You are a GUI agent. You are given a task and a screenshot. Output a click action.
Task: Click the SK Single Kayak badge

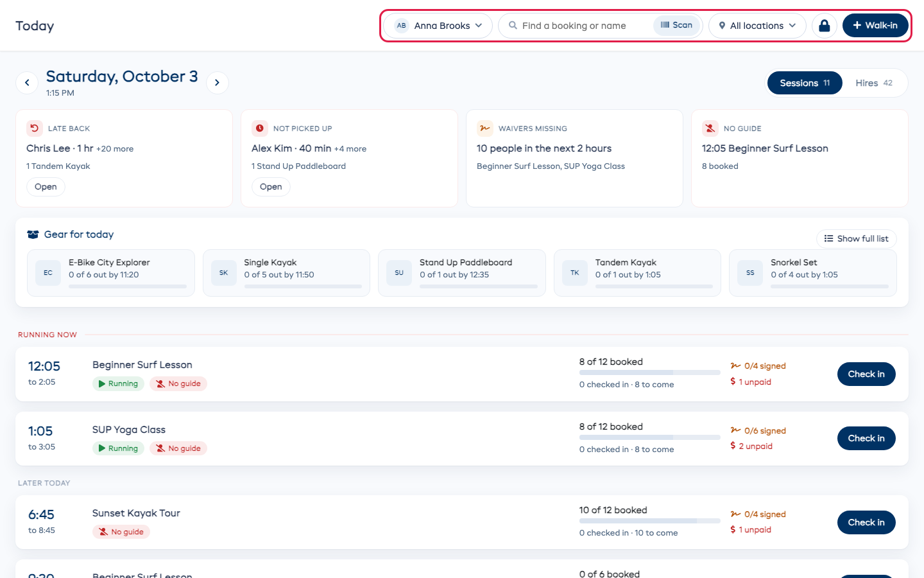(x=224, y=273)
